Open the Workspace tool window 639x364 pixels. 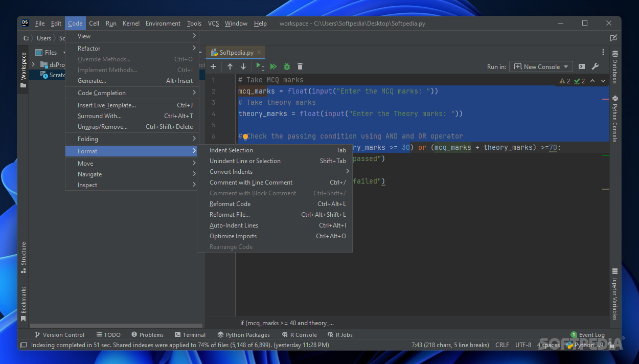point(23,70)
